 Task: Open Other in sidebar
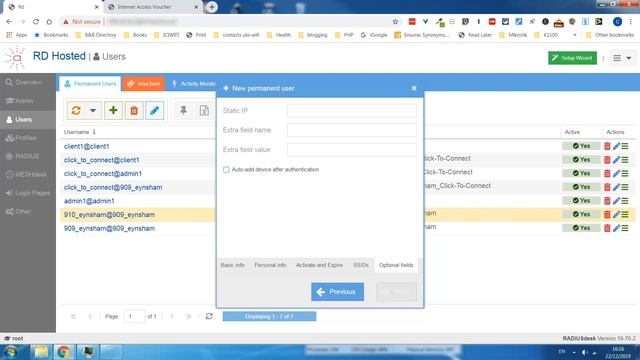28,211
